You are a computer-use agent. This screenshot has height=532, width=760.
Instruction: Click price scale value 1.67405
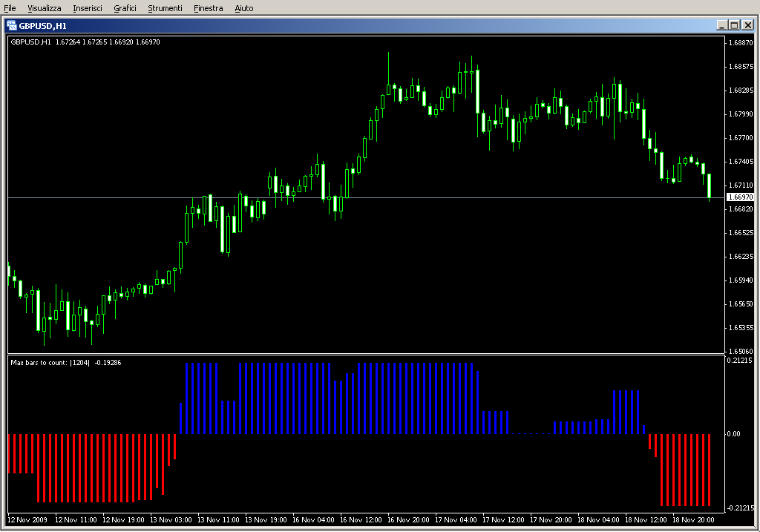pyautogui.click(x=741, y=161)
